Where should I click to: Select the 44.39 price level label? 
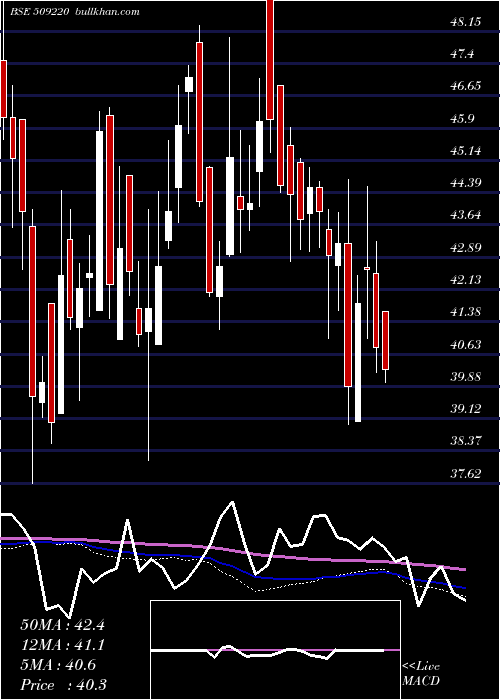point(466,183)
